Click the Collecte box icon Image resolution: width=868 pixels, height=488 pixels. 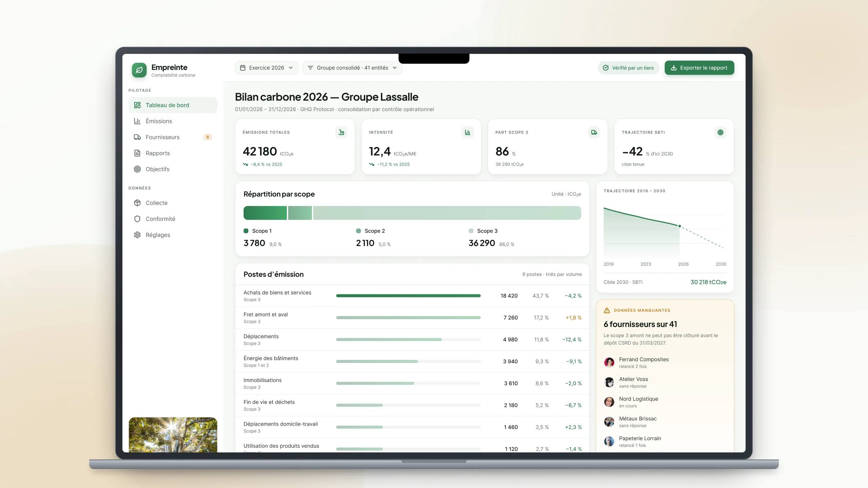[x=137, y=203]
